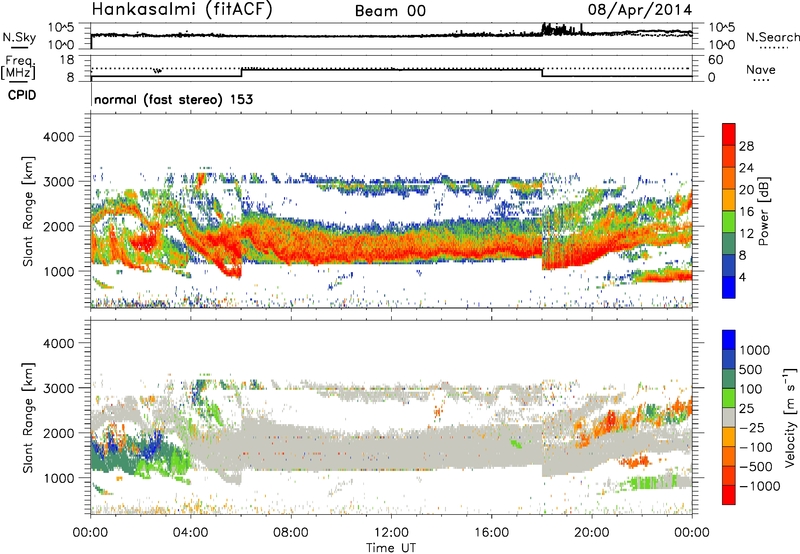Screen dimensions: 800x554
Task: Click the -500 label on velocity colorbar
Action: [x=755, y=467]
